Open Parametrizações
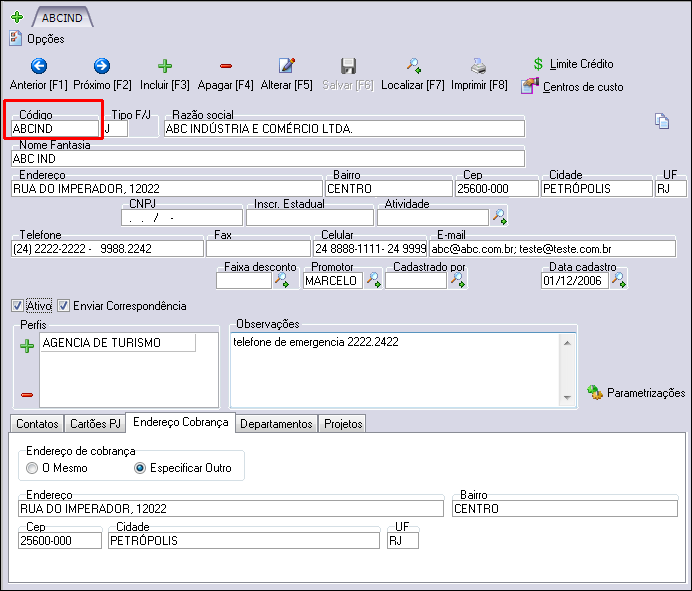Image resolution: width=692 pixels, height=591 pixels. (636, 392)
